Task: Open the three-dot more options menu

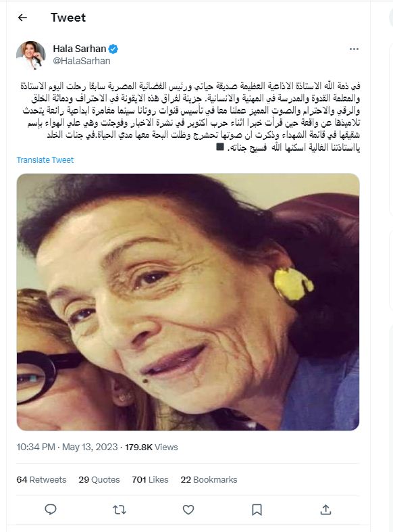Action: coord(354,49)
